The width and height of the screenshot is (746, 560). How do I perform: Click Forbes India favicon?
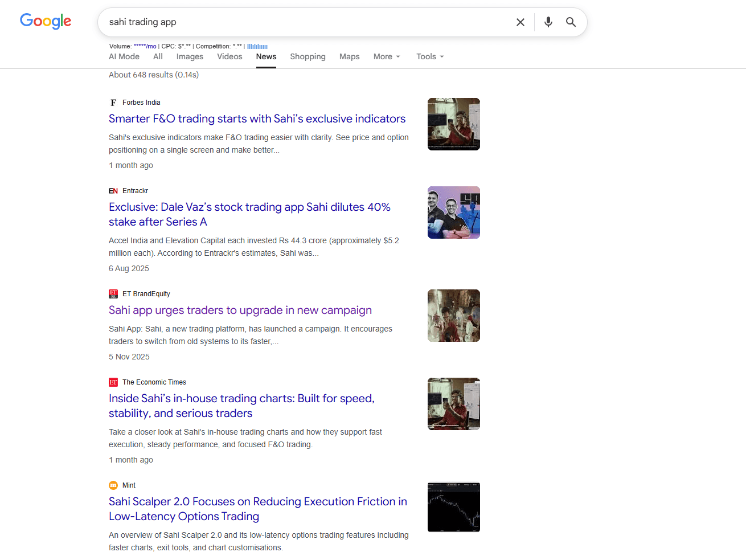113,103
